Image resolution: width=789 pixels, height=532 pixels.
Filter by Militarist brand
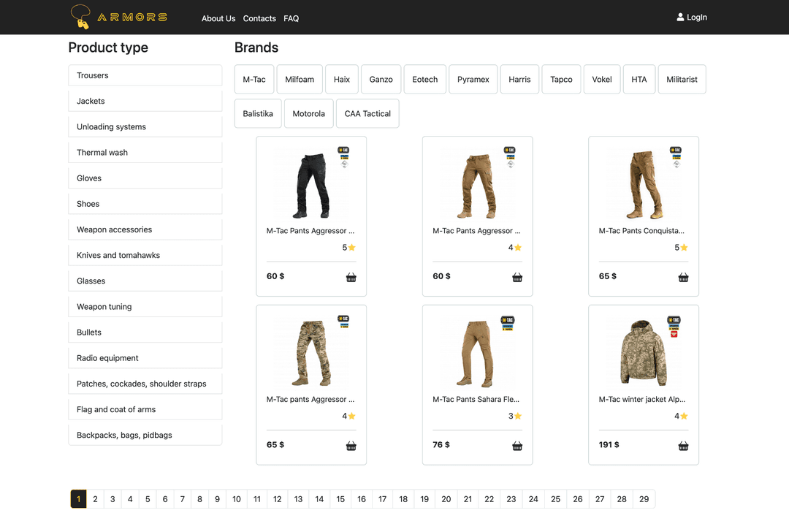[682, 79]
